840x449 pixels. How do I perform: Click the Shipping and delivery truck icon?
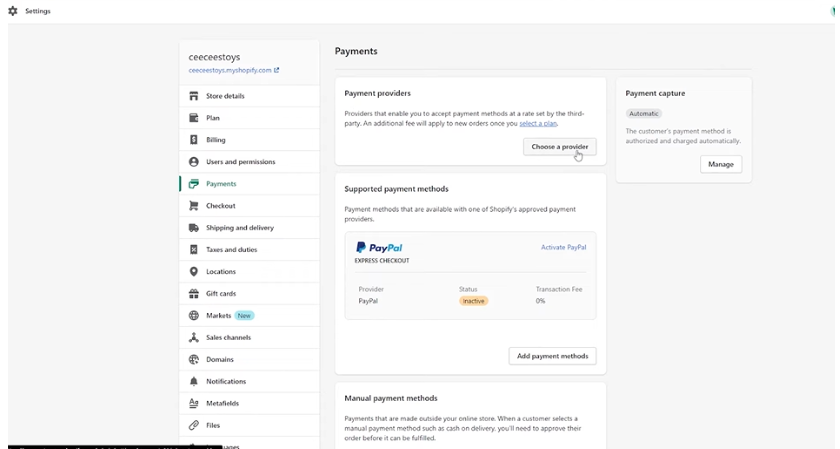coord(194,228)
